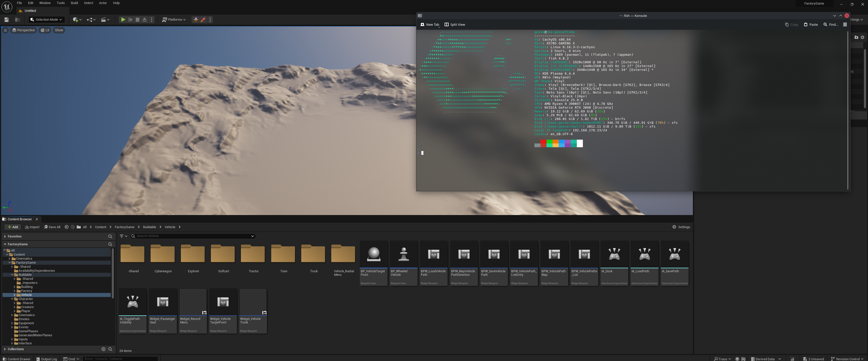This screenshot has width=868, height=361.
Task: Click the Konsole hamburger menu icon
Action: [845, 25]
